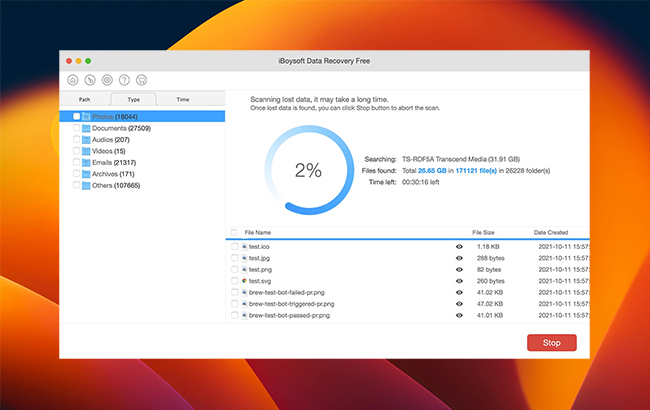
Task: Click the Emails folder icon
Action: coord(86,163)
